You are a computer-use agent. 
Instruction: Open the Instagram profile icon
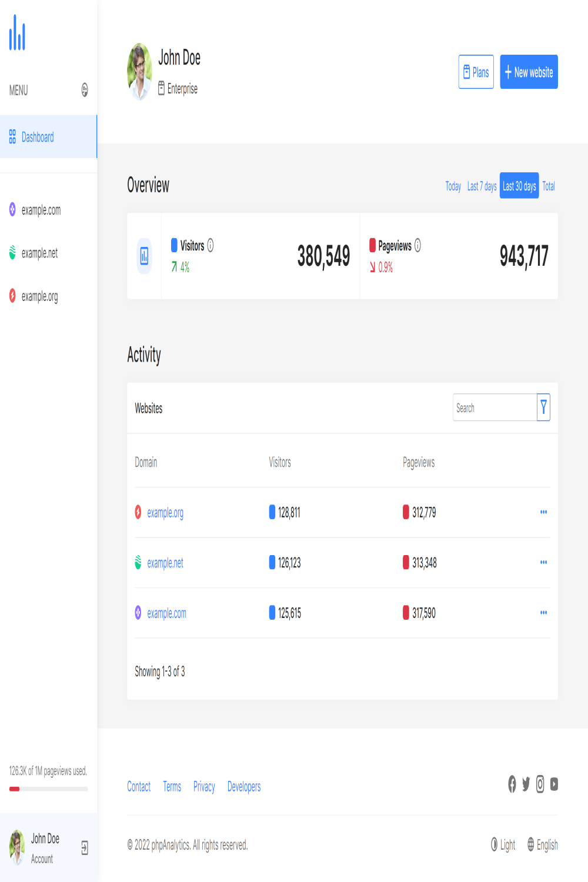(540, 784)
